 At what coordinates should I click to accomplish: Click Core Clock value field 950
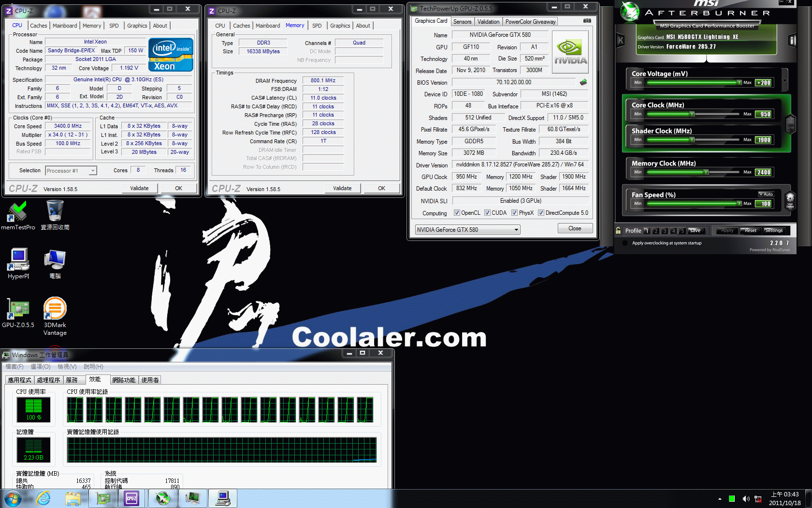point(764,114)
